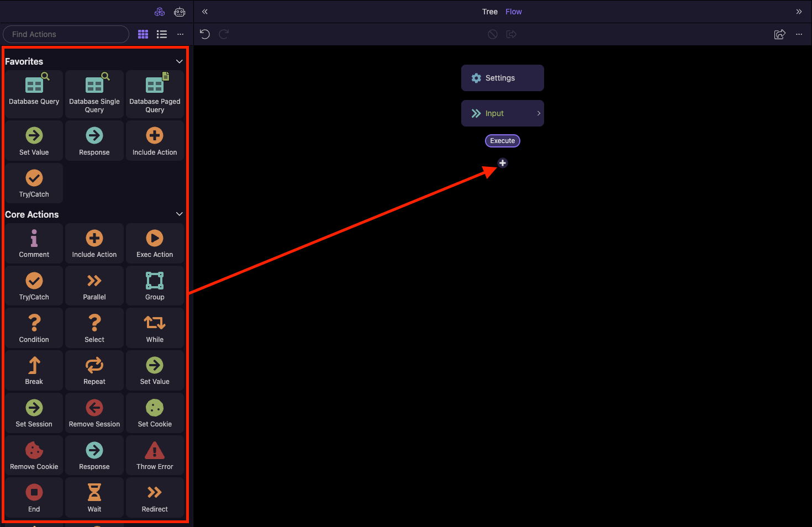Click the share icon in top toolbar
812x527 pixels.
[780, 34]
